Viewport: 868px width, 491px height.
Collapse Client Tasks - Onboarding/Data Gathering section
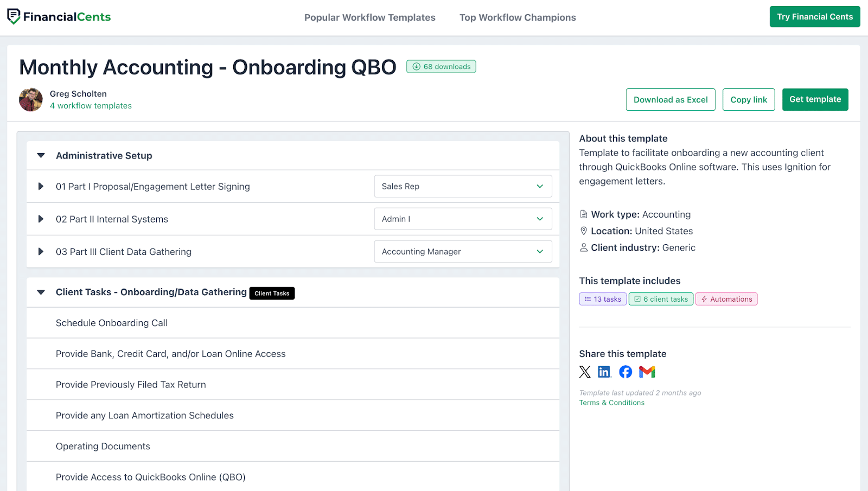tap(41, 292)
